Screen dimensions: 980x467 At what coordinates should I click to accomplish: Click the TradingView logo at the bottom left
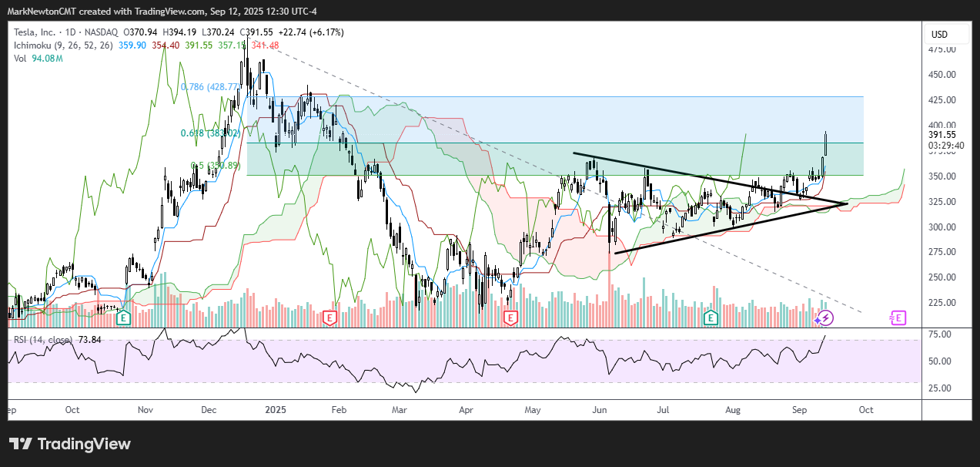click(70, 444)
